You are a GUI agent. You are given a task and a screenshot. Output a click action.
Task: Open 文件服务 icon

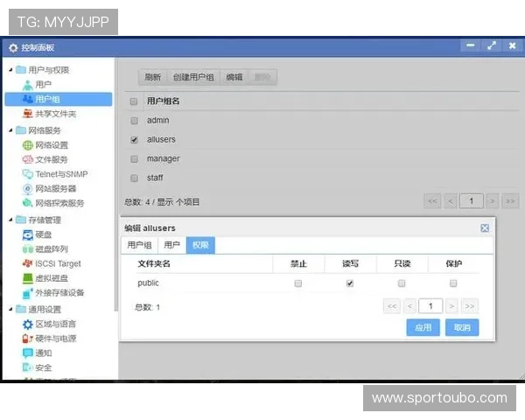[x=27, y=159]
